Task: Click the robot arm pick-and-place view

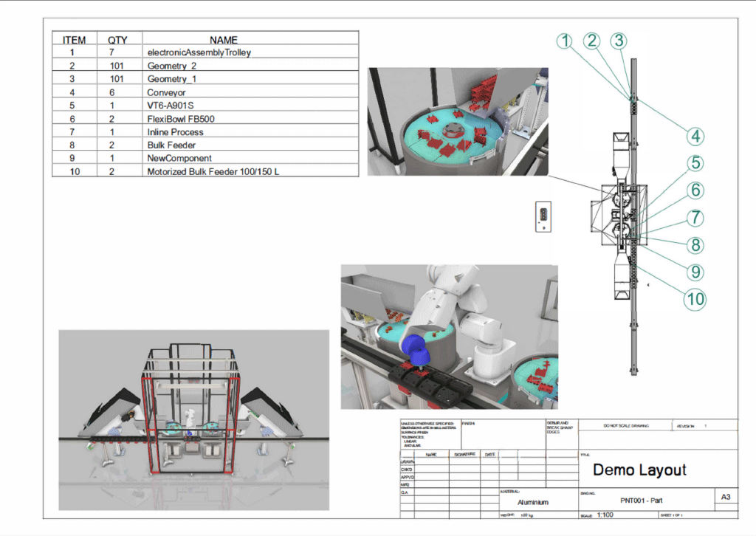Action: (449, 337)
